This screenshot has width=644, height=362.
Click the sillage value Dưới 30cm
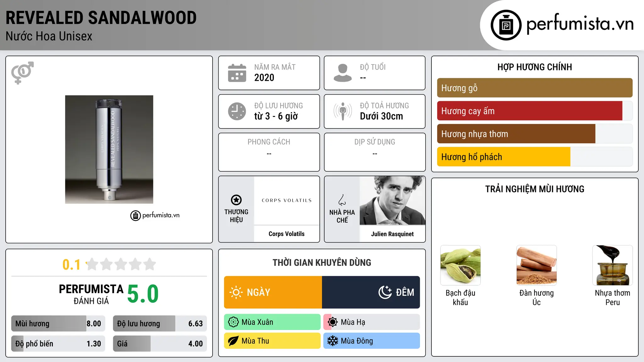381,116
